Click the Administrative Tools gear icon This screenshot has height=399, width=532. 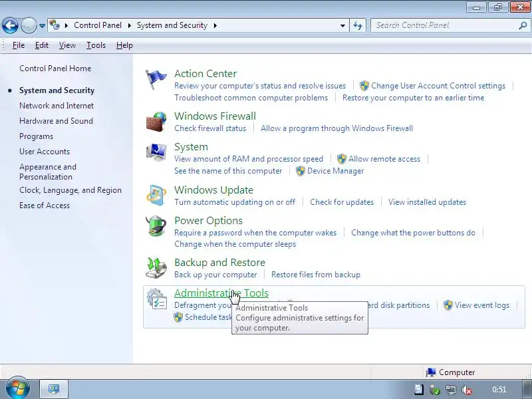(156, 299)
